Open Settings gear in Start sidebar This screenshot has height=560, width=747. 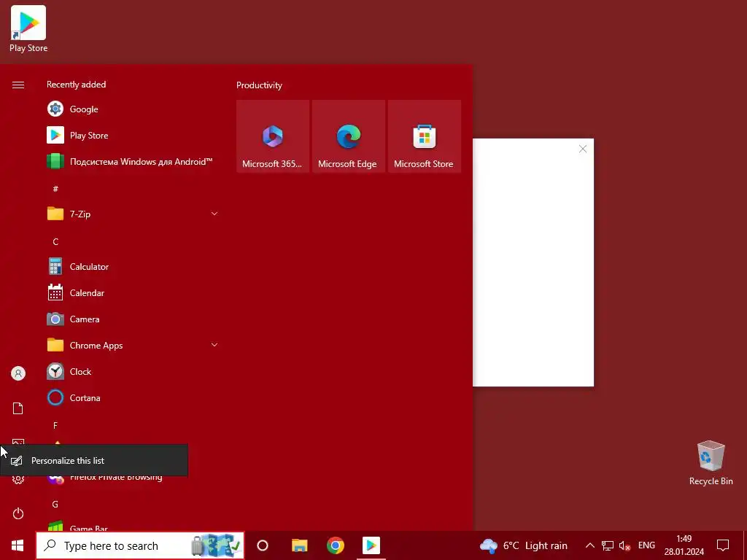tap(18, 479)
